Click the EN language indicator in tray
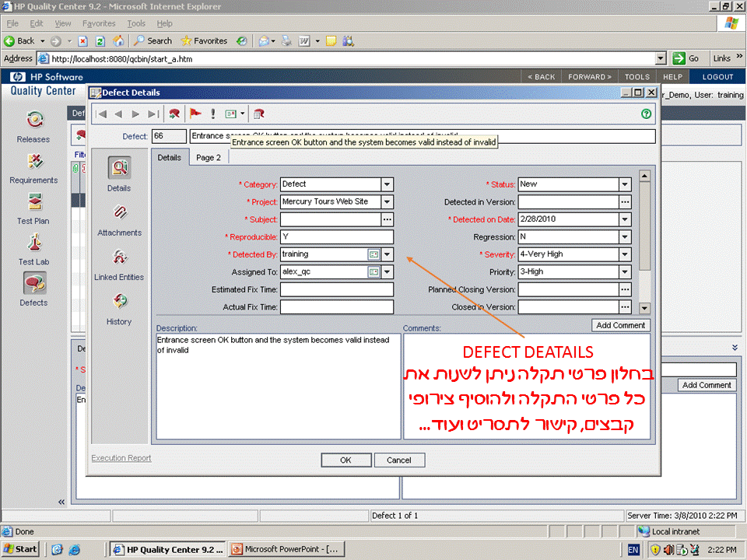Viewport: 747px width, 560px height. point(633,550)
